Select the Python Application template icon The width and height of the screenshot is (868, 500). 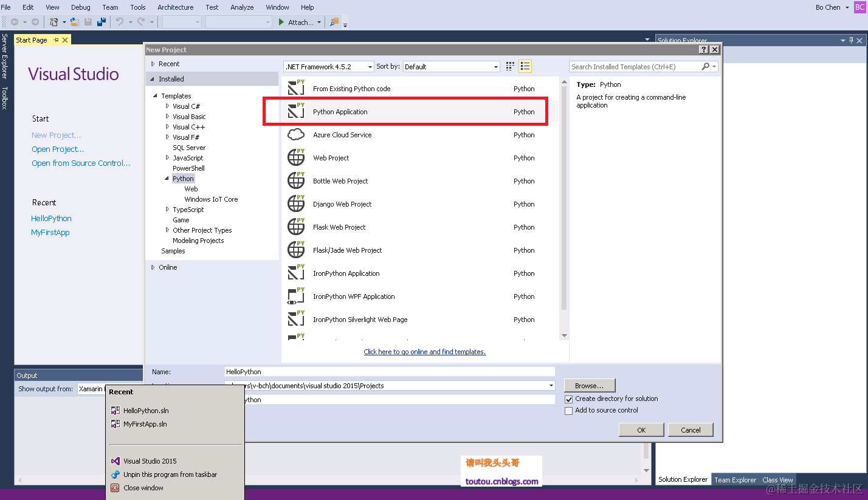tap(296, 112)
